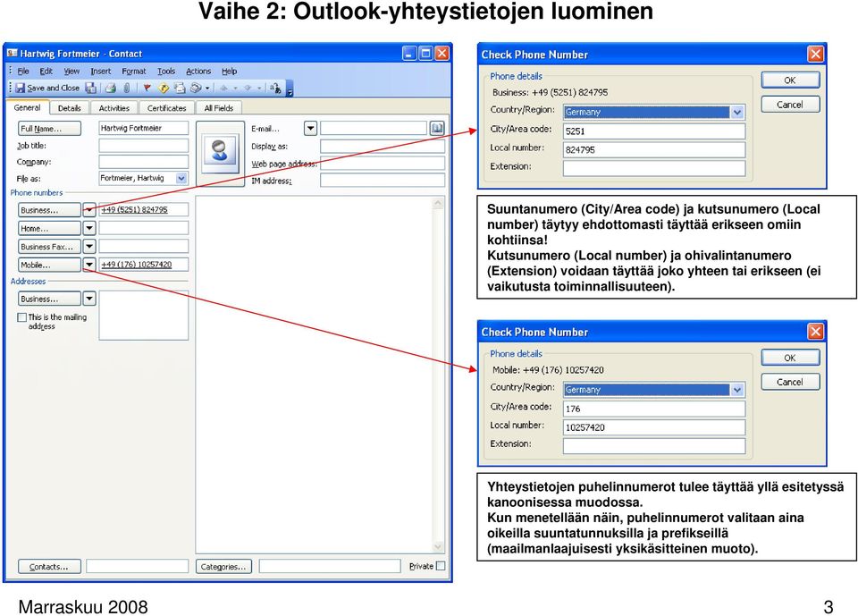Close the Hartwig Fortmeier Contact window
The image size is (858, 616).
[x=442, y=53]
